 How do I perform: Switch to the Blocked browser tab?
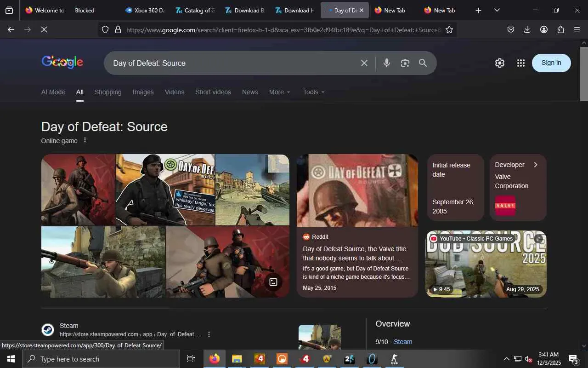pyautogui.click(x=95, y=10)
